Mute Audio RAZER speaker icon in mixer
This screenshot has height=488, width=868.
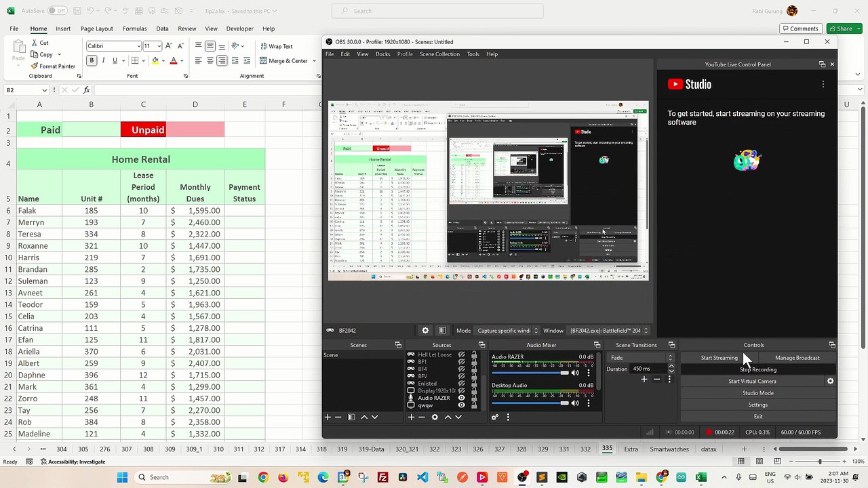(x=575, y=373)
